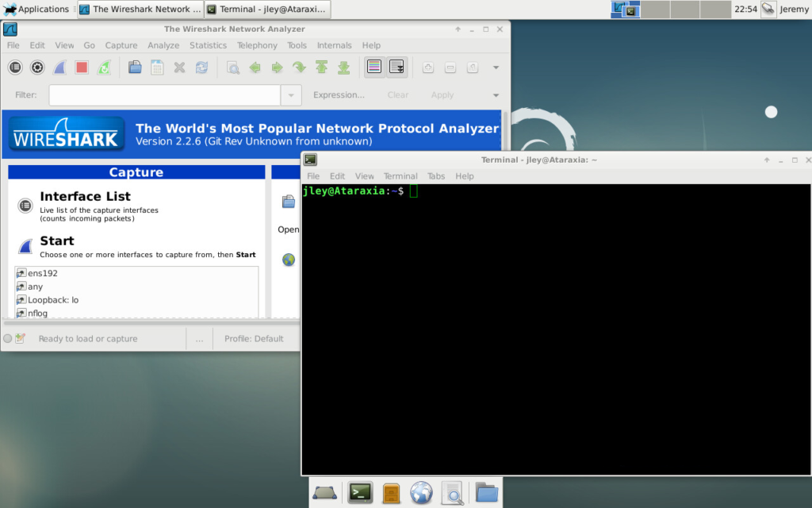Save this capture file toolbar icon
Viewport: 812px width, 508px height.
pos(158,67)
